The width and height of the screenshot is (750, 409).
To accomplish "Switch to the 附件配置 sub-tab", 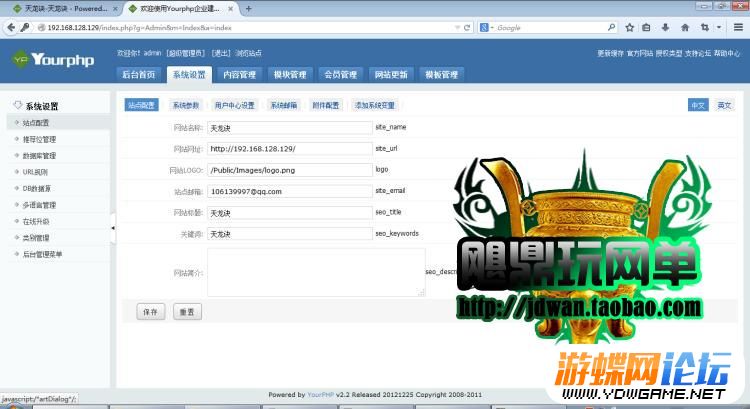I will coord(325,105).
